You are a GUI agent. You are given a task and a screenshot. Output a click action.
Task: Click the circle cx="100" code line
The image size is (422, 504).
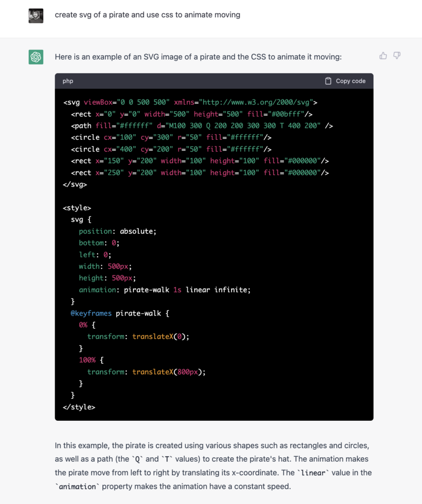pos(171,138)
